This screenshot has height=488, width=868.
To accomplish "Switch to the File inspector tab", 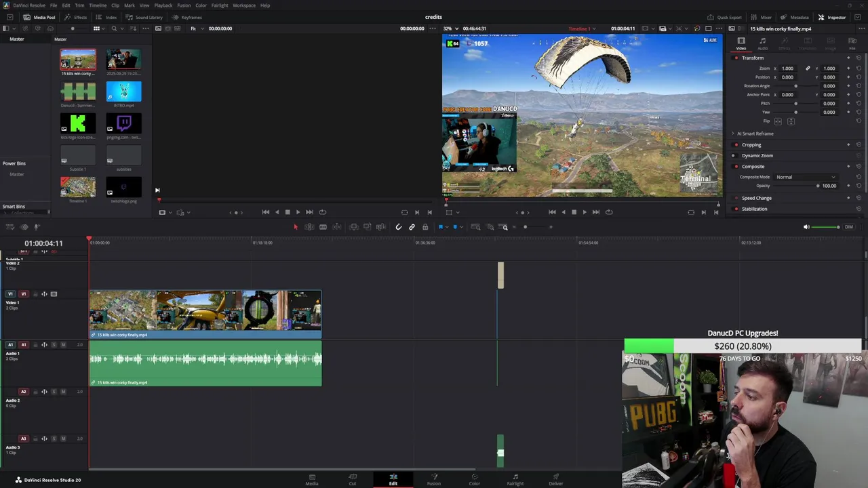I will point(852,43).
